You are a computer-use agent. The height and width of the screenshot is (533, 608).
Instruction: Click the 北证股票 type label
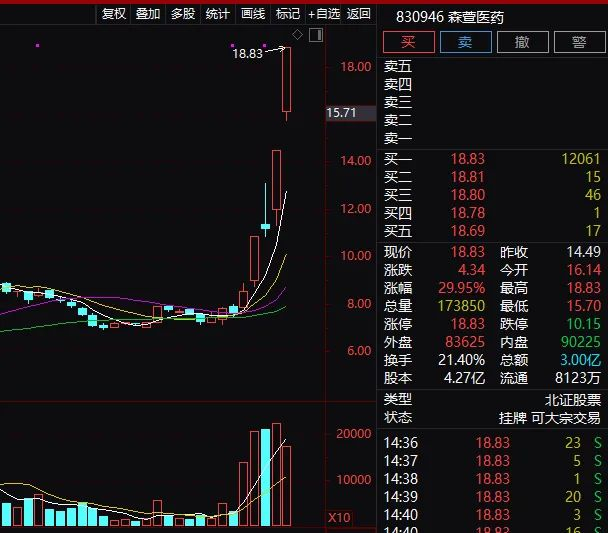(573, 400)
